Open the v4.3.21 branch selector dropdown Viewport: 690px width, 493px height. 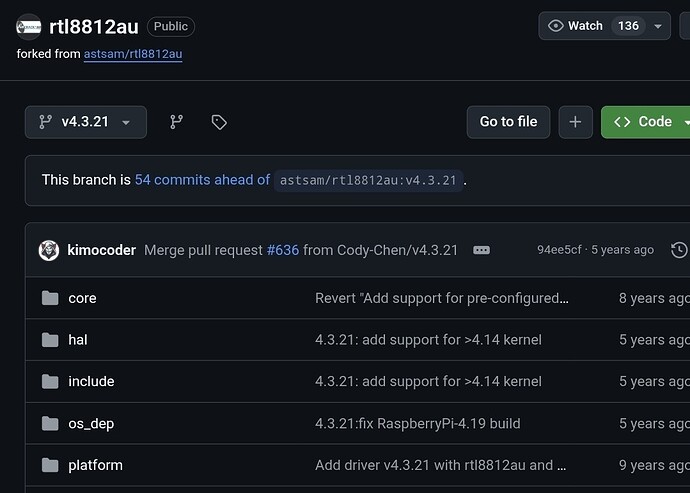pyautogui.click(x=86, y=122)
